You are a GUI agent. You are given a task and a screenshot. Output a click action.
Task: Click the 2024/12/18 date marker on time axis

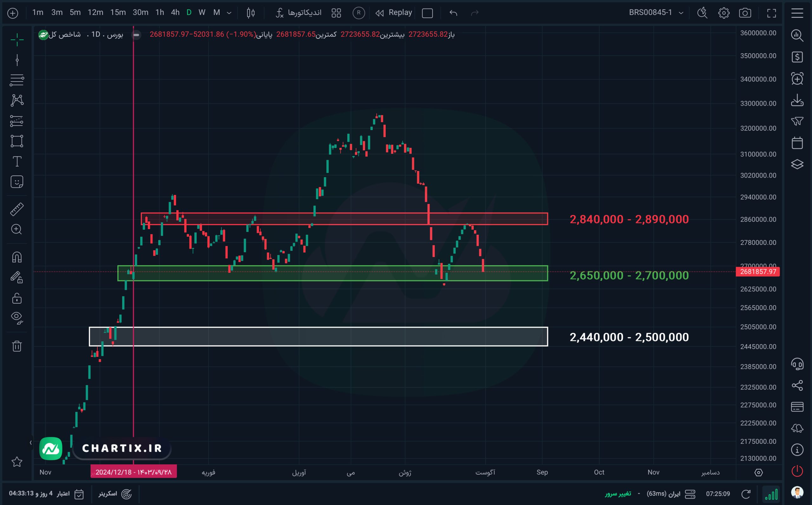tap(134, 472)
